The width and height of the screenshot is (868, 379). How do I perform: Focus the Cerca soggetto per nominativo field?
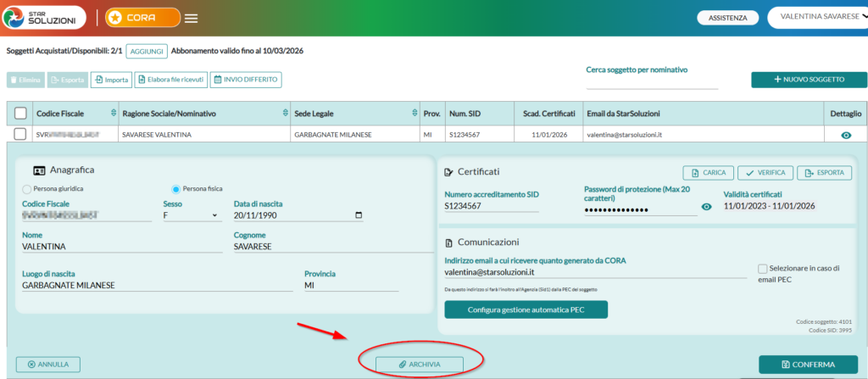click(x=652, y=82)
